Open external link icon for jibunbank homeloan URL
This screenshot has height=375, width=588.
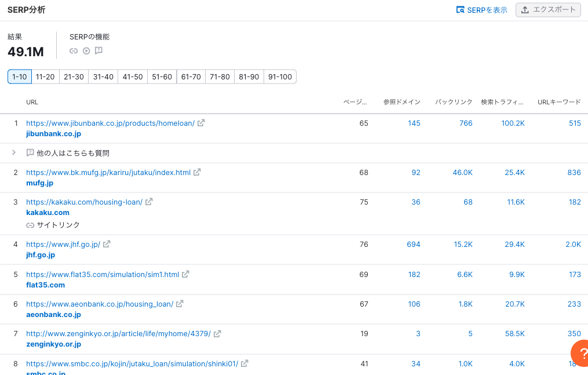pyautogui.click(x=201, y=123)
